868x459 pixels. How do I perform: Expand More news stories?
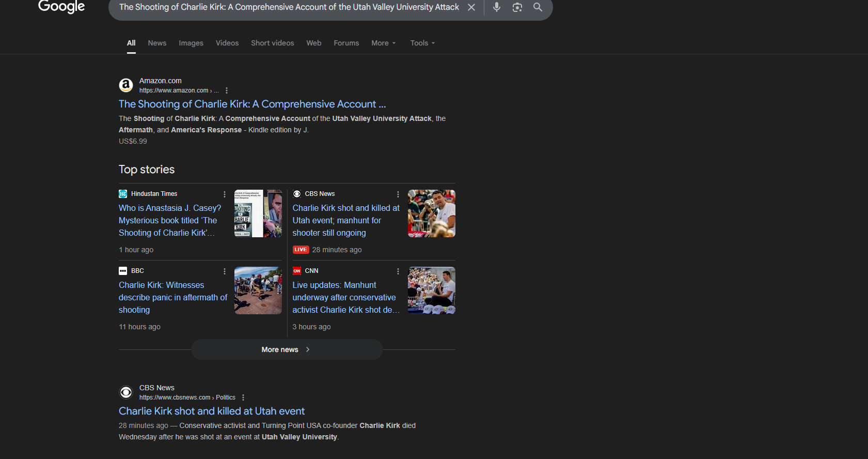[287, 349]
